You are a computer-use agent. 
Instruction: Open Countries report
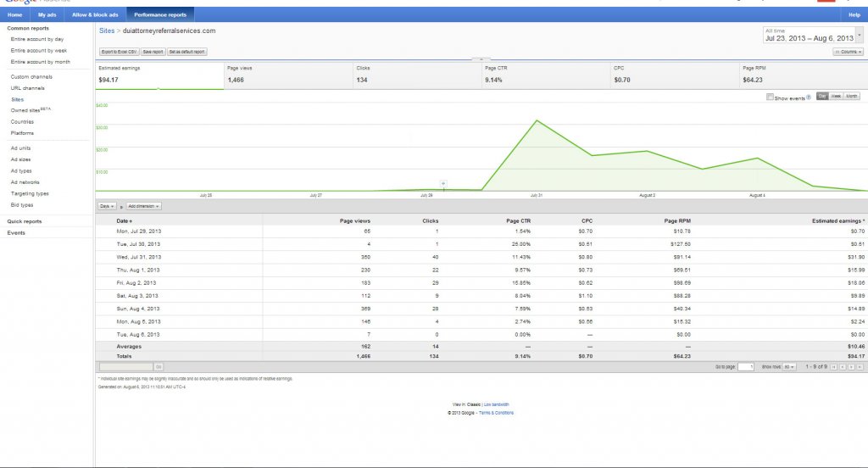[22, 122]
